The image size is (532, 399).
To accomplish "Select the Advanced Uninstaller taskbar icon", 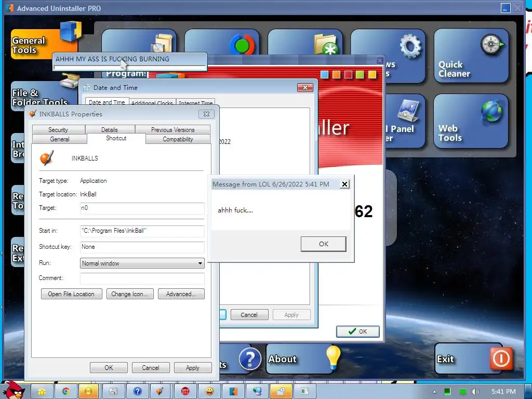I will [x=233, y=392].
